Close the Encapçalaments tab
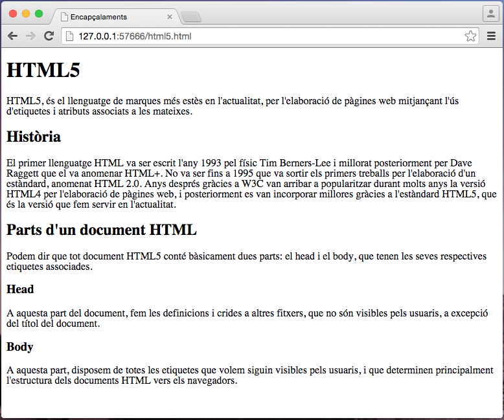Viewport: 504px width, 420px height. pos(170,17)
